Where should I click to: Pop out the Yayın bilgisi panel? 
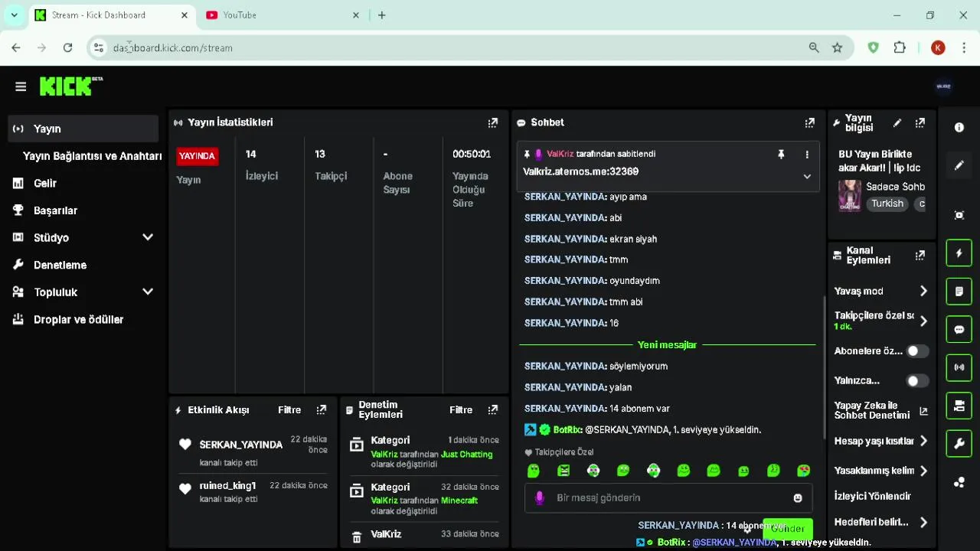[x=920, y=122]
